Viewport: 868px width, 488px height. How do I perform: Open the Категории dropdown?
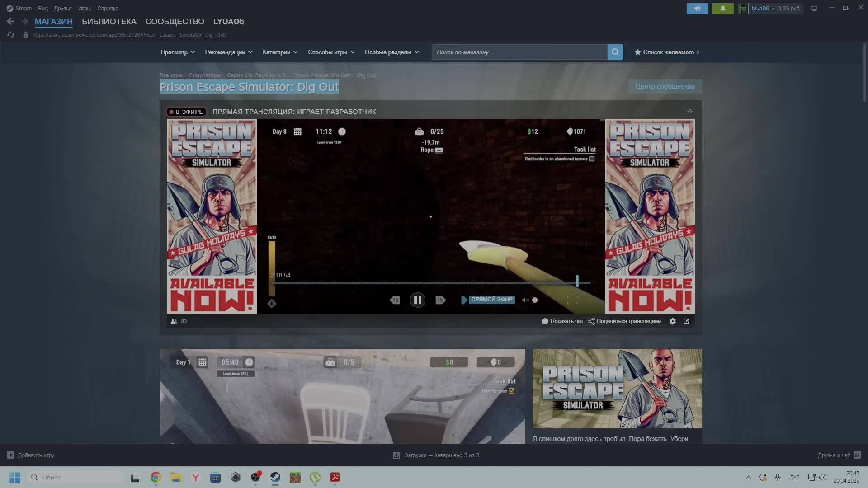coord(279,52)
